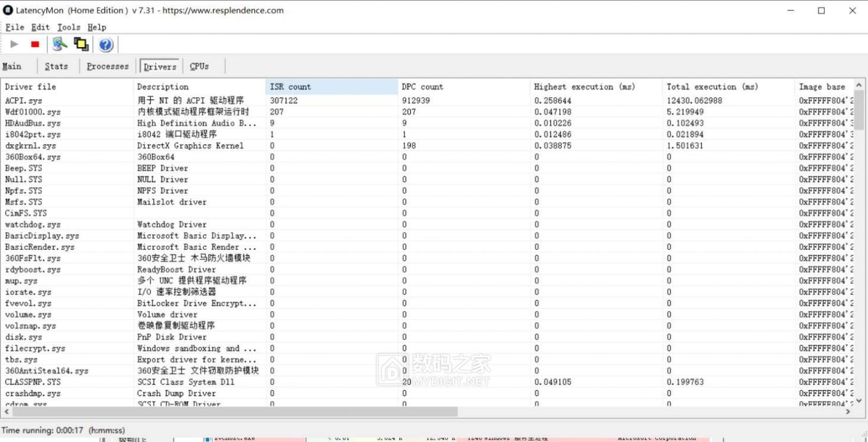Screen dimensions: 868x442
Task: Select the BasicDisplay.sys driver row
Action: (x=427, y=236)
